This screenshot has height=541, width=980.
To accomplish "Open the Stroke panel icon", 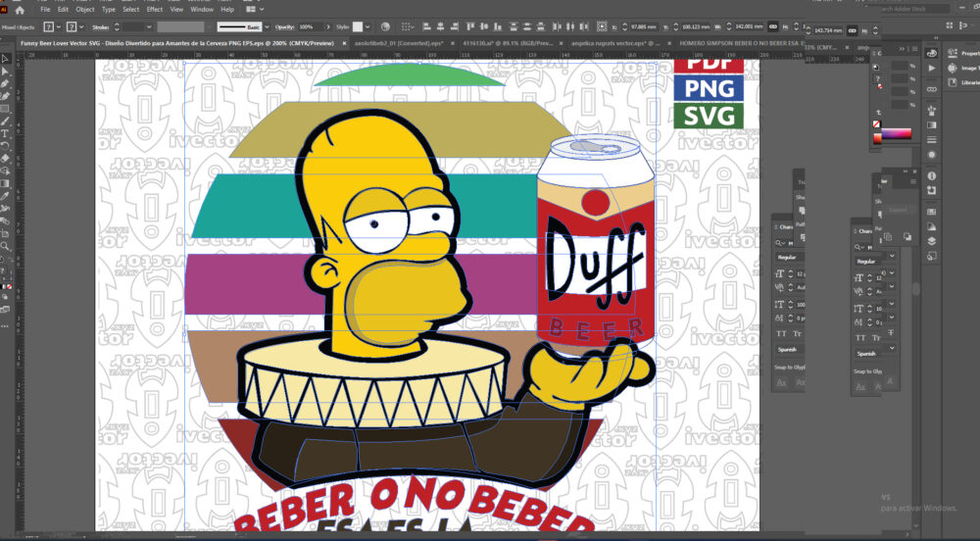I will (932, 140).
